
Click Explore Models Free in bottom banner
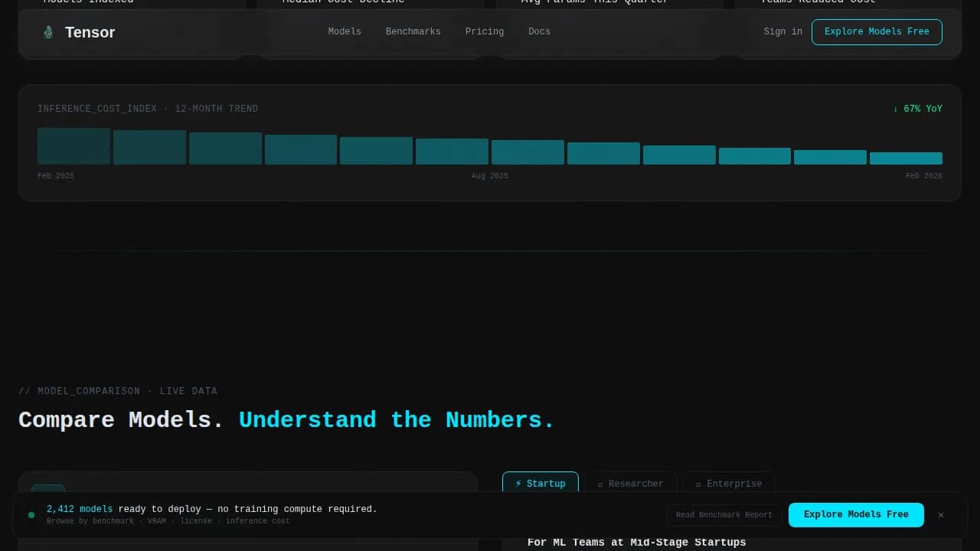point(856,515)
